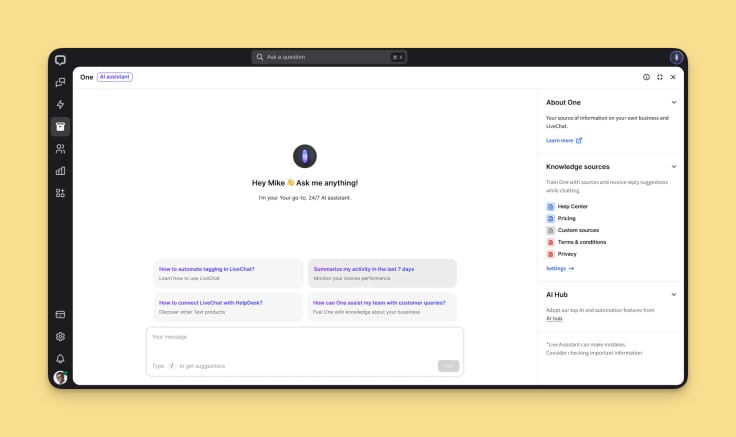Choose 'Summarize my activity' suggestion card
Viewport: 736px width, 437px height.
pos(381,273)
